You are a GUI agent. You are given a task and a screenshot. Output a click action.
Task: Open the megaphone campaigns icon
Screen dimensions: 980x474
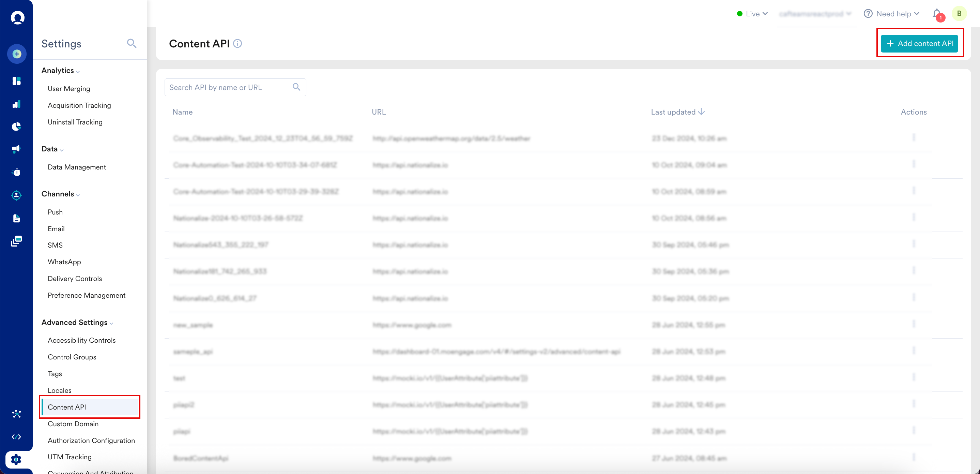point(16,149)
